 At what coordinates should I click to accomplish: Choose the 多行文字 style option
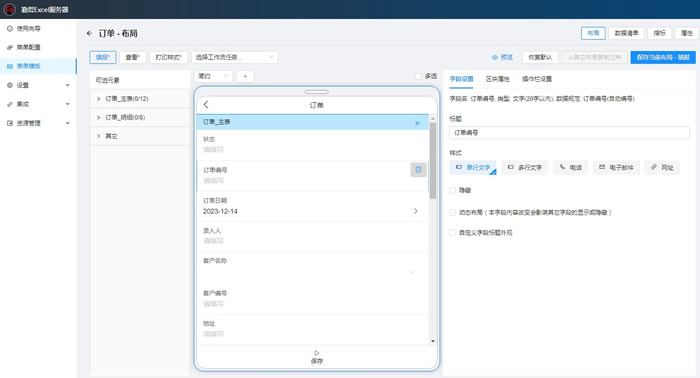pos(525,167)
